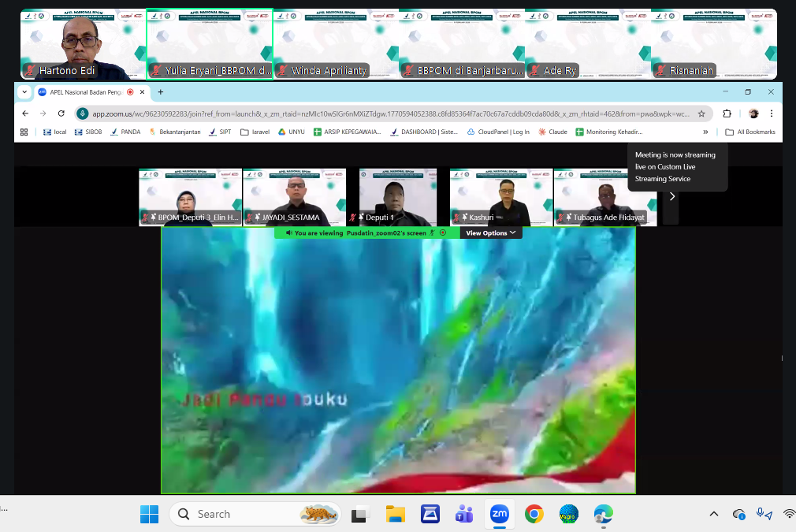Open the CloudPanel Log In bookmark

[498, 132]
